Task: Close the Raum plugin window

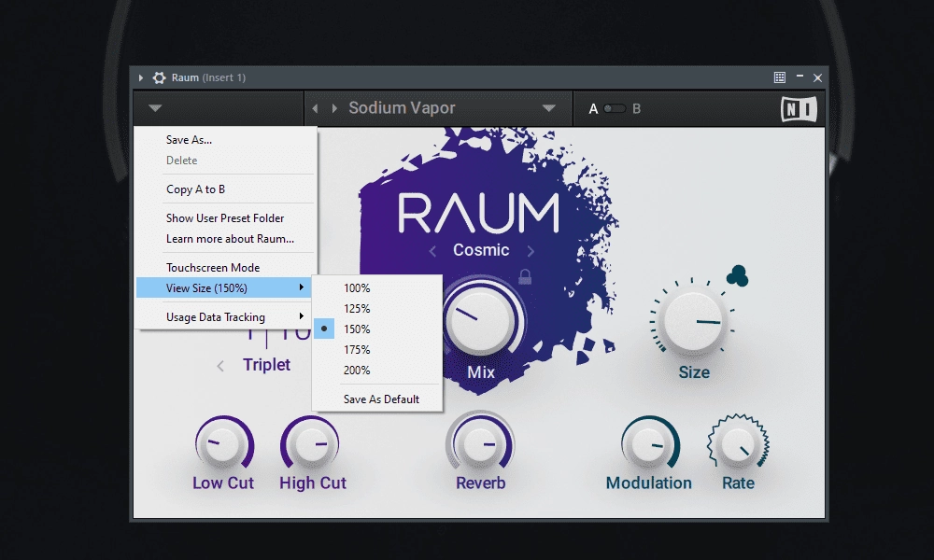Action: tap(818, 78)
